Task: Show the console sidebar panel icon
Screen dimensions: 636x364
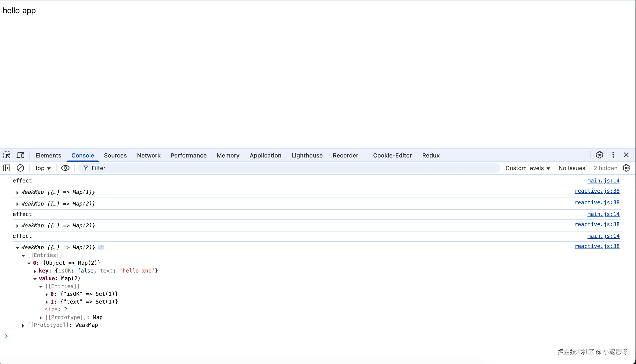Action: click(x=7, y=168)
